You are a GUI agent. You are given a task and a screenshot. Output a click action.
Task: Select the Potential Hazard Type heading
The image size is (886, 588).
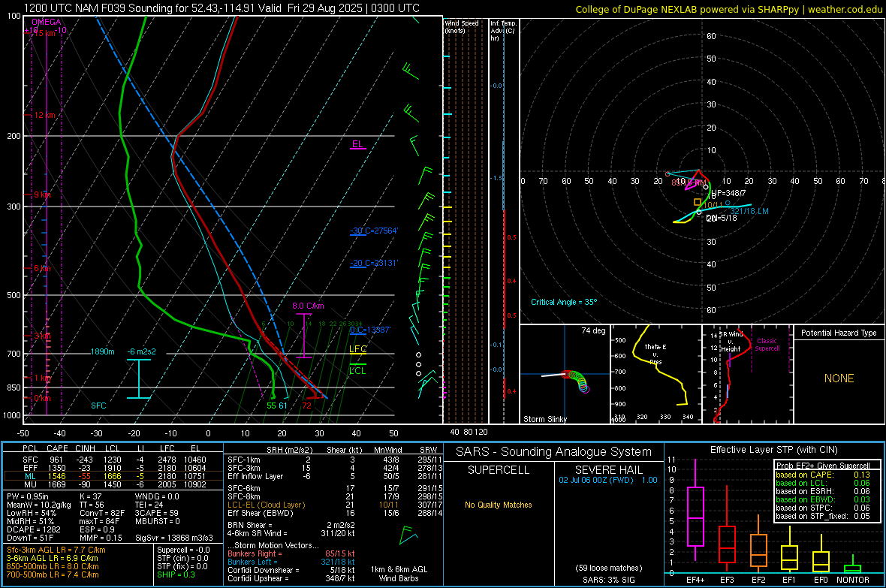point(839,333)
